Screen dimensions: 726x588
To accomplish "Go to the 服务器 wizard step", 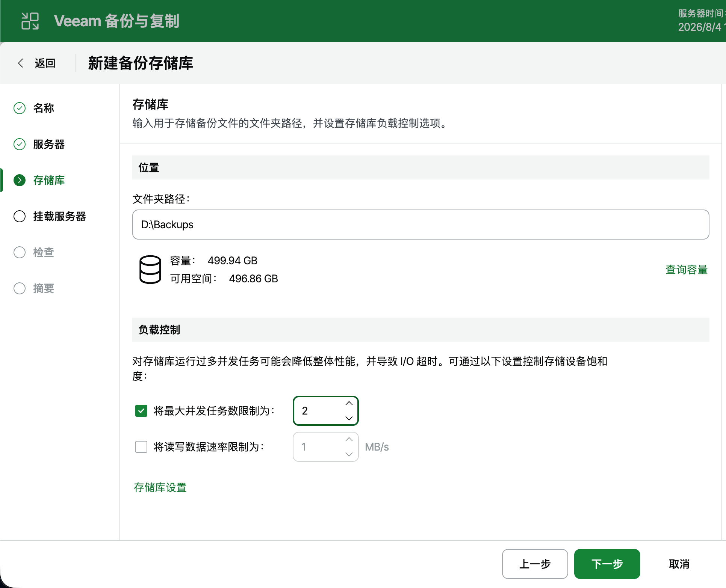I will click(49, 144).
